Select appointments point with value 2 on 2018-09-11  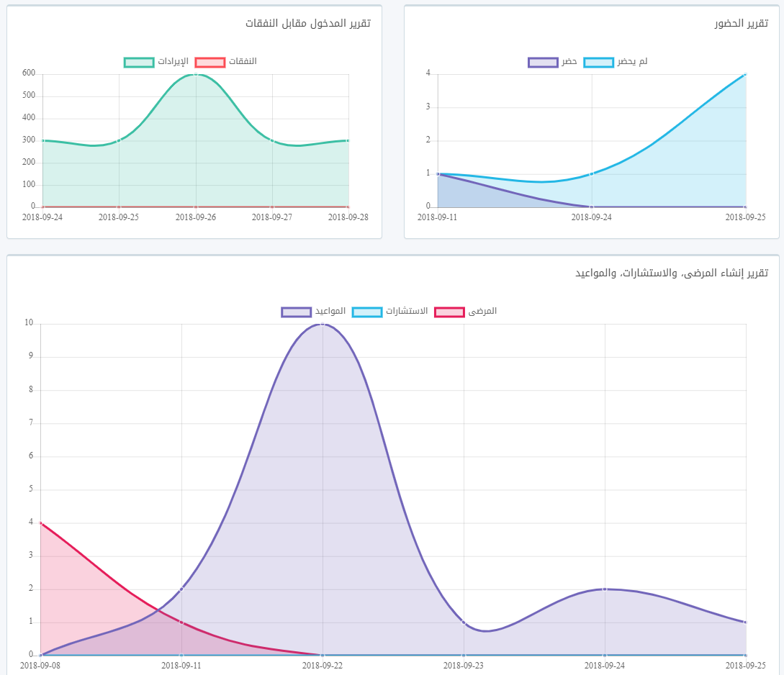pyautogui.click(x=181, y=589)
